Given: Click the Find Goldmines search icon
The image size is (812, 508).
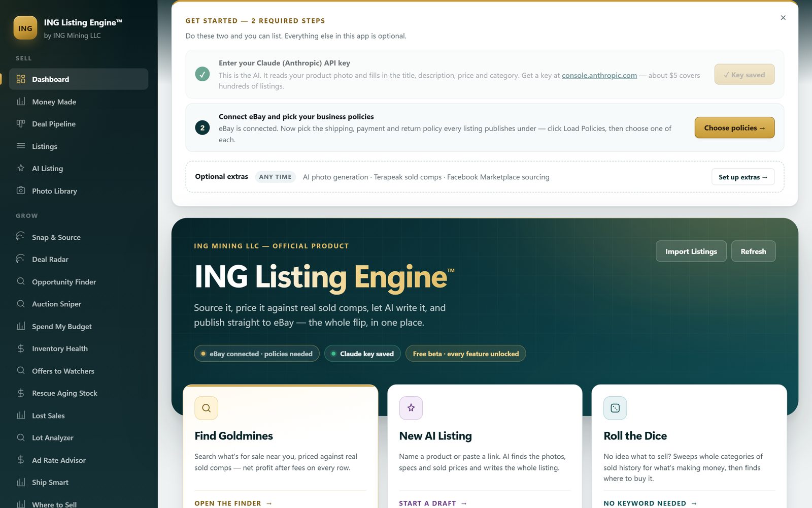Looking at the screenshot, I should [206, 408].
